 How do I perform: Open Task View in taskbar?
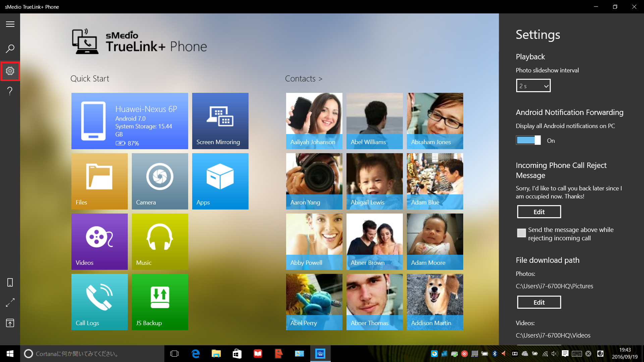click(174, 354)
